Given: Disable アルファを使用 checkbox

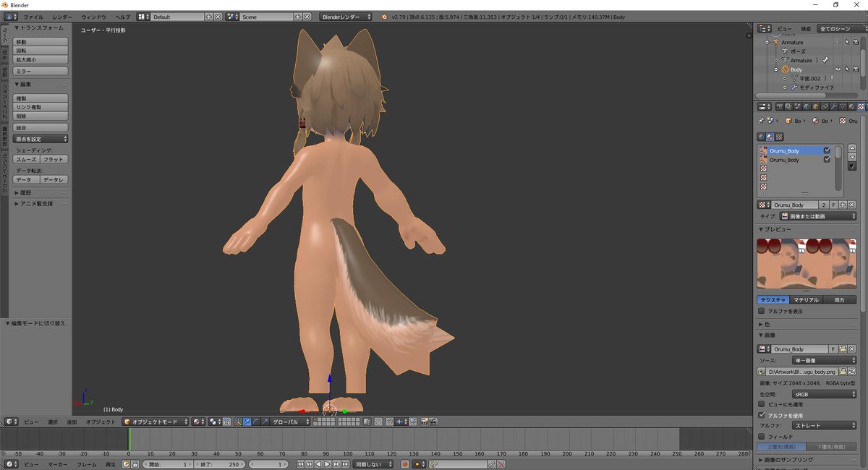Looking at the screenshot, I should [x=761, y=415].
